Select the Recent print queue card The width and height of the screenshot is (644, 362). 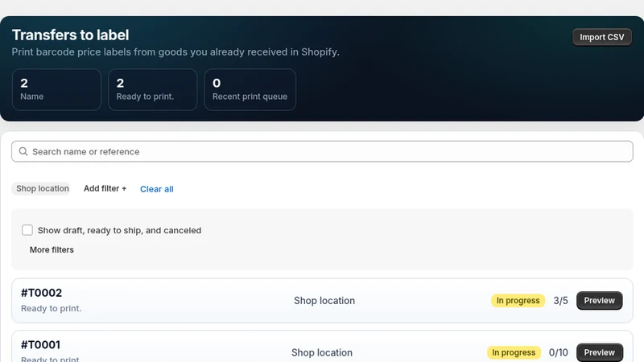(250, 89)
